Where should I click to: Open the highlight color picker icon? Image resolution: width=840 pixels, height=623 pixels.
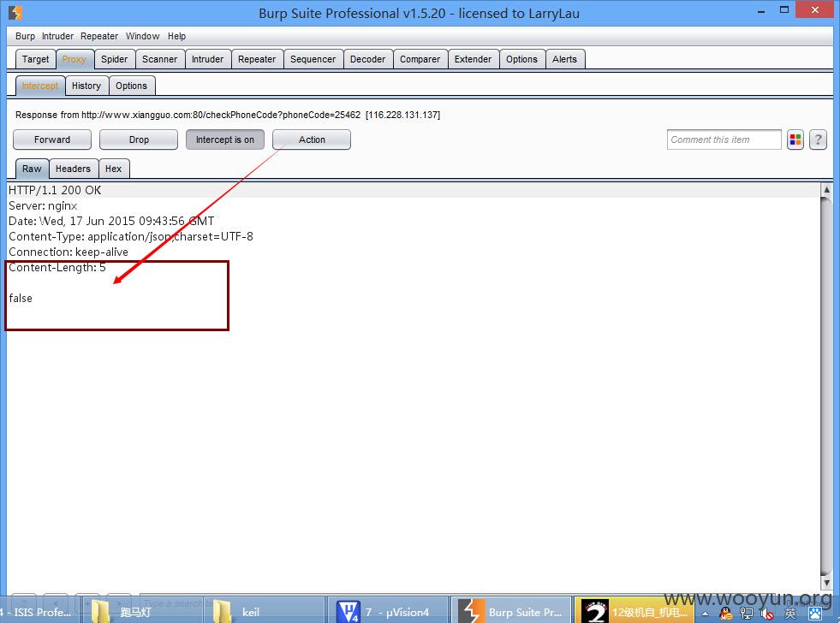point(795,139)
